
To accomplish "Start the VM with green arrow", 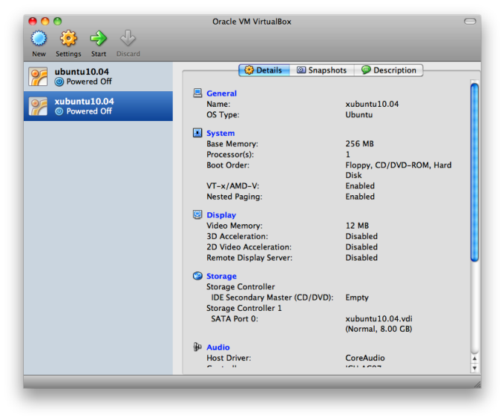I will (x=99, y=39).
